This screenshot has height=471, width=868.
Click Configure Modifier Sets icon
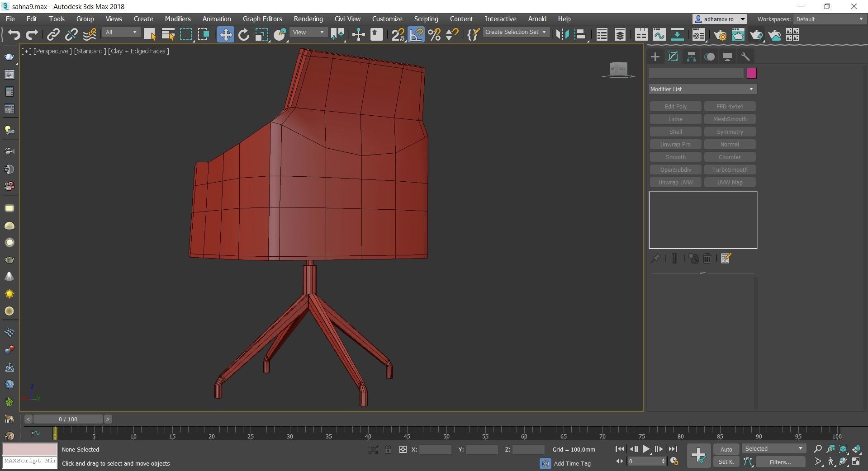pos(726,259)
